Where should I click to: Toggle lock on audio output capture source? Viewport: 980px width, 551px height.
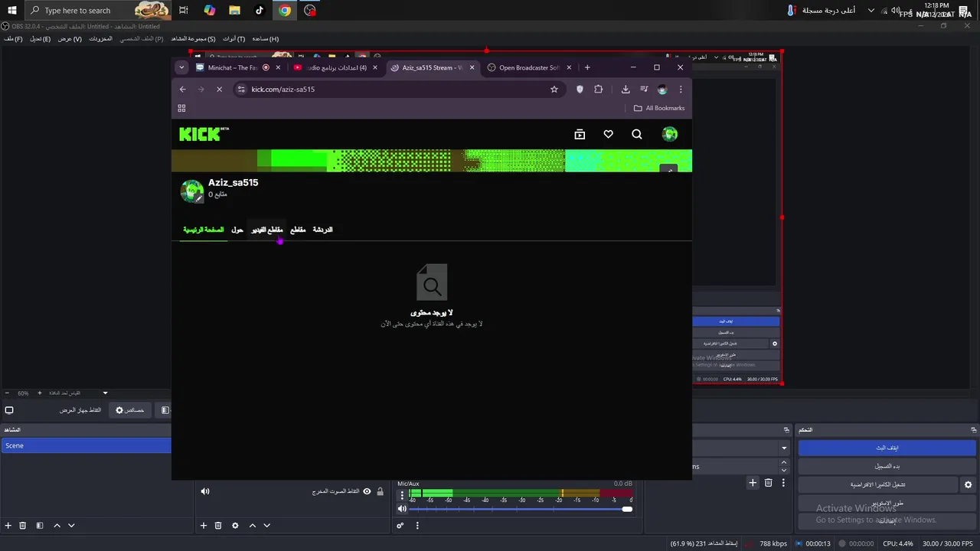pos(381,491)
